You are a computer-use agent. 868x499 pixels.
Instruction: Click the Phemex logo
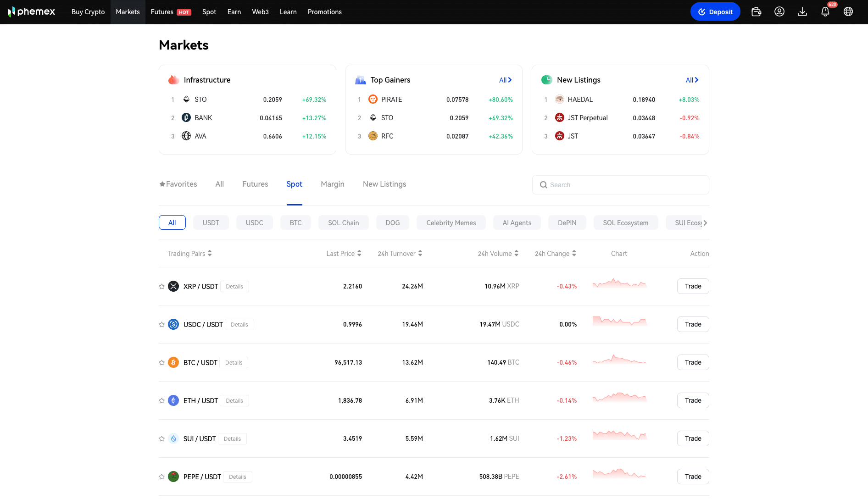[x=32, y=12]
